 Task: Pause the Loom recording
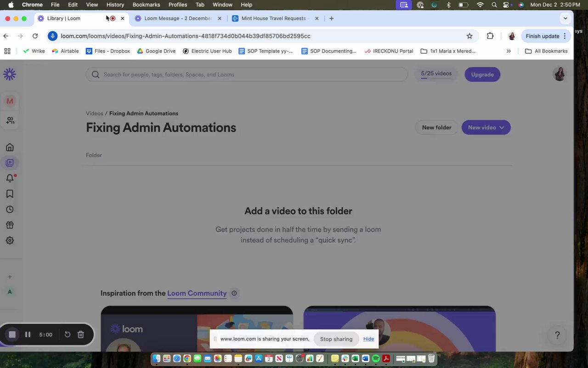coord(28,334)
